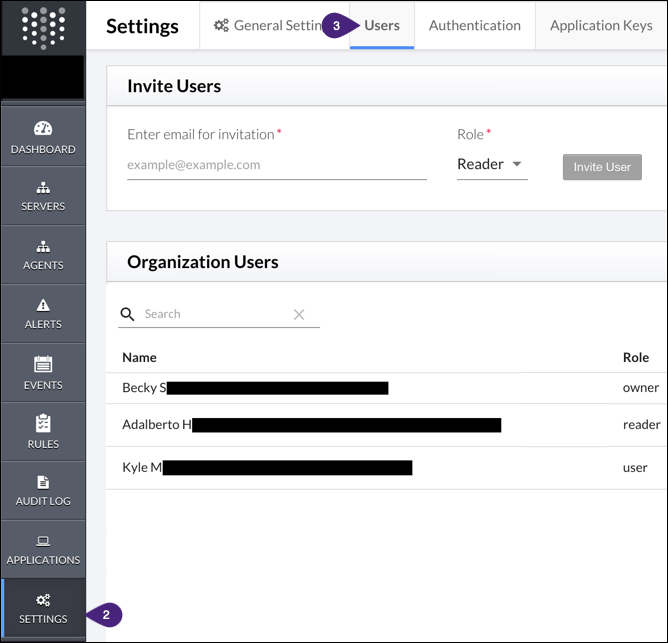Open the Authentication tab
Viewport: 668px width, 643px height.
tap(474, 26)
